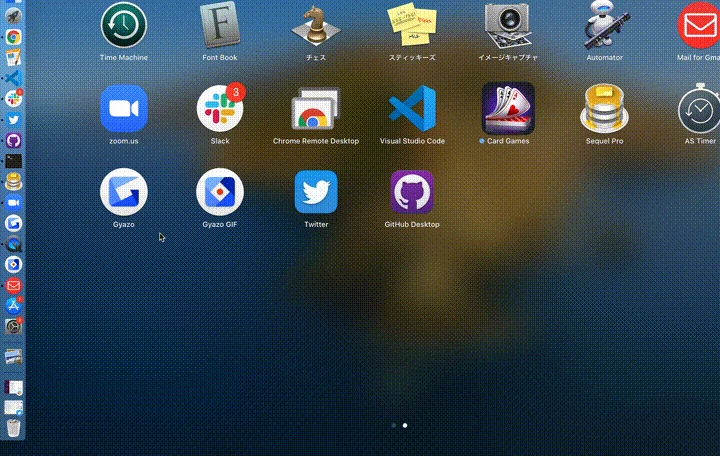Image resolution: width=720 pixels, height=456 pixels.
Task: Open the チェス chess app
Action: point(316,25)
